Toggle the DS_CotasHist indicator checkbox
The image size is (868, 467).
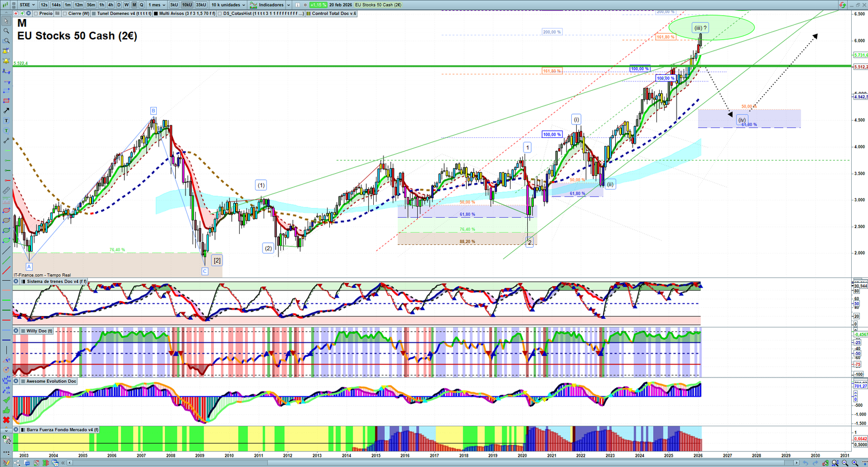click(x=220, y=14)
